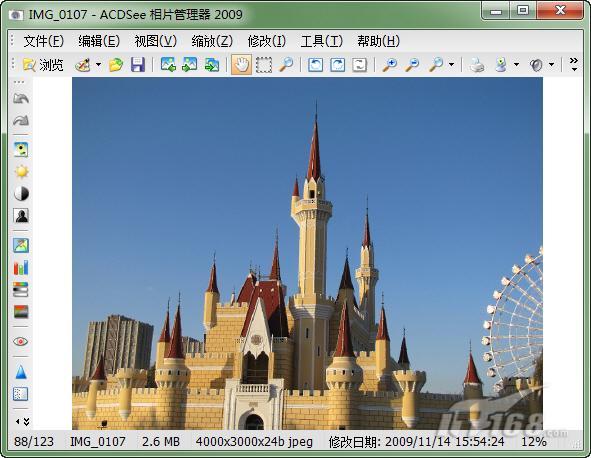Click third image navigation icon with green arrow
This screenshot has width=591, height=458.
[212, 65]
